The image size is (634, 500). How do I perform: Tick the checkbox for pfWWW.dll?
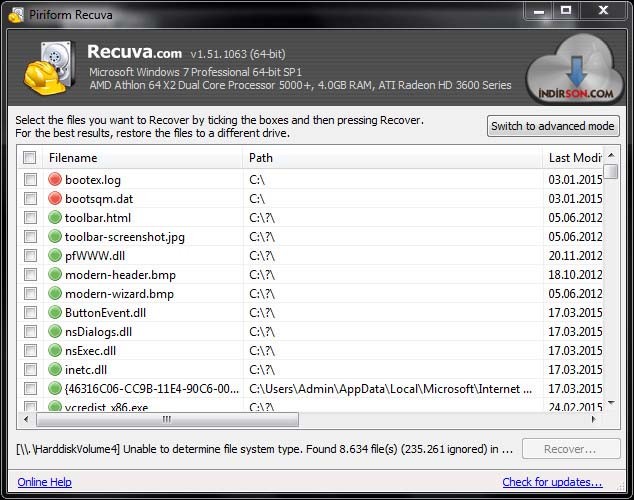pos(30,255)
